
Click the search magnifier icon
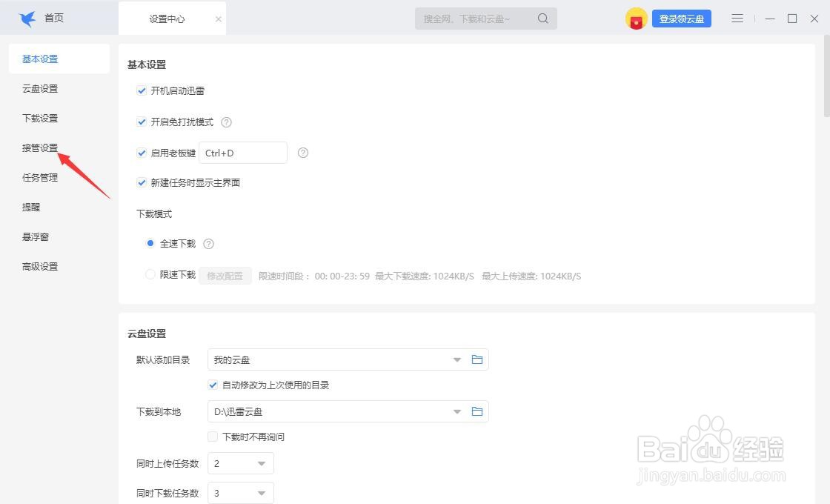[x=542, y=19]
